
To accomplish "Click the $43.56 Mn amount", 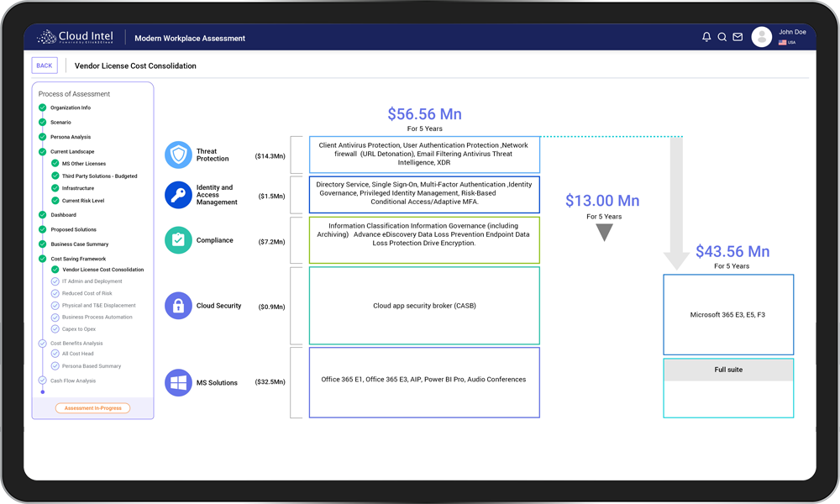I will pos(732,251).
